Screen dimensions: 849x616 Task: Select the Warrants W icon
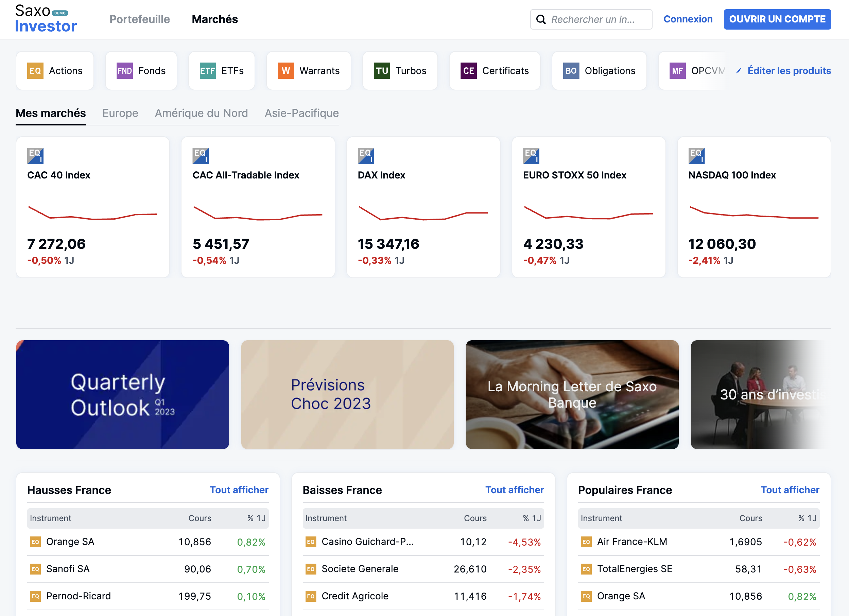pos(285,71)
